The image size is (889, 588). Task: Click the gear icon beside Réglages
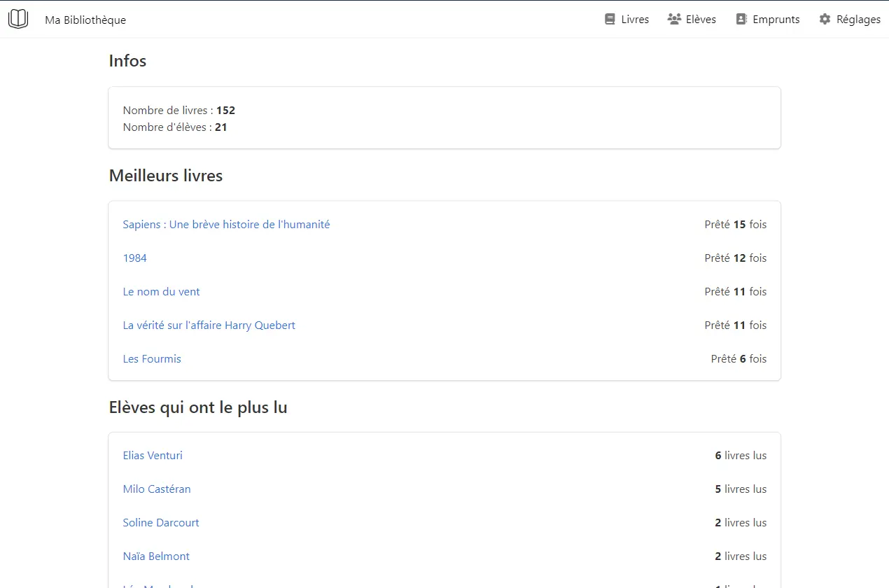[825, 20]
